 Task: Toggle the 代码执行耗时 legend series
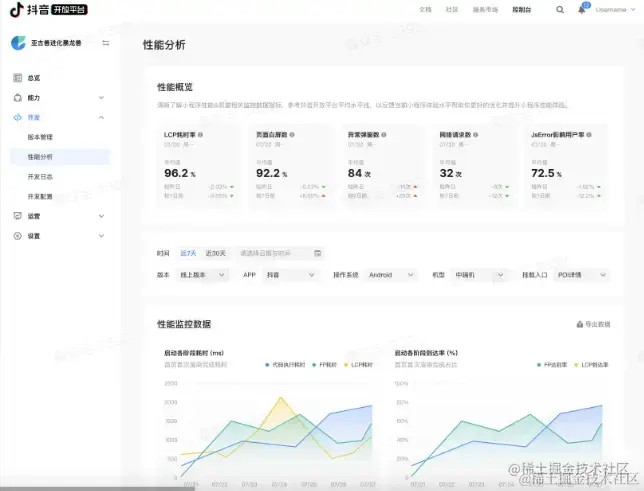(x=285, y=364)
